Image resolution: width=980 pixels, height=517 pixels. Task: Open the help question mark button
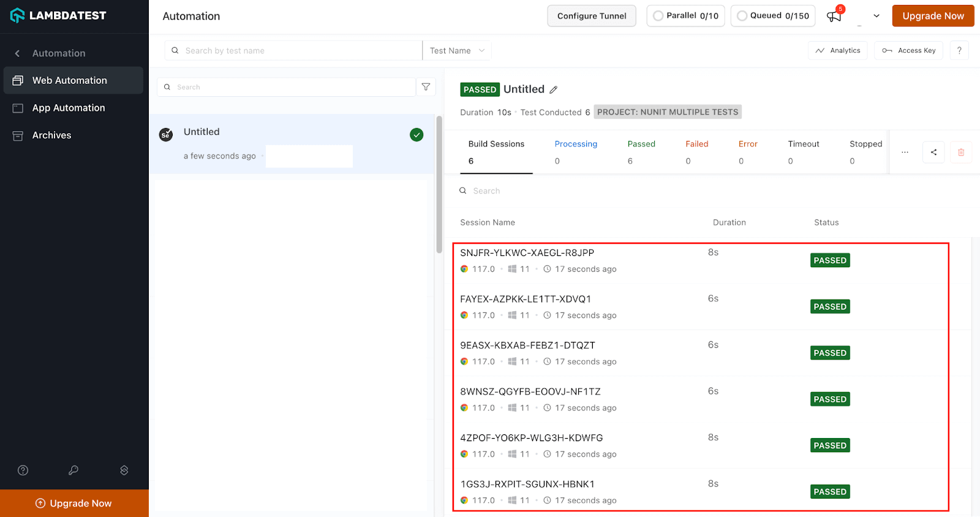tap(959, 51)
